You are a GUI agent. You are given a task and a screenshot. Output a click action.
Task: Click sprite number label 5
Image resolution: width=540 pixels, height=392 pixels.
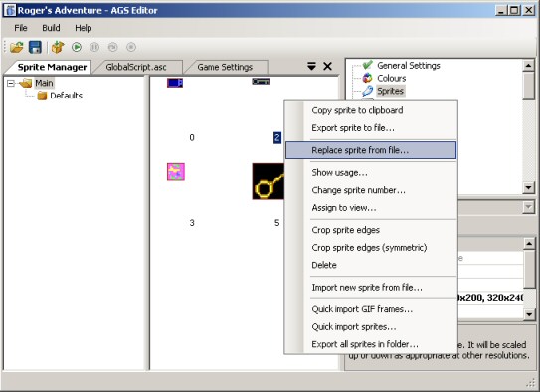[276, 223]
